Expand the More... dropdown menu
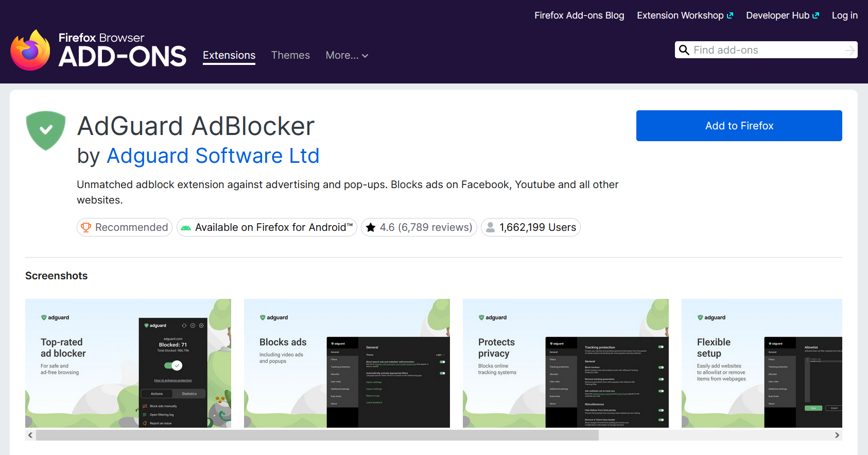The height and width of the screenshot is (455, 868). 347,55
